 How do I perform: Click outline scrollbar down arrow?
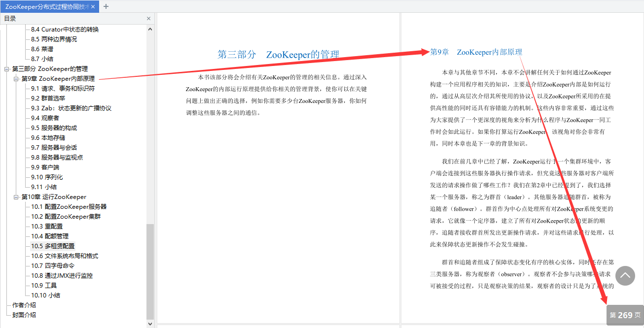150,324
